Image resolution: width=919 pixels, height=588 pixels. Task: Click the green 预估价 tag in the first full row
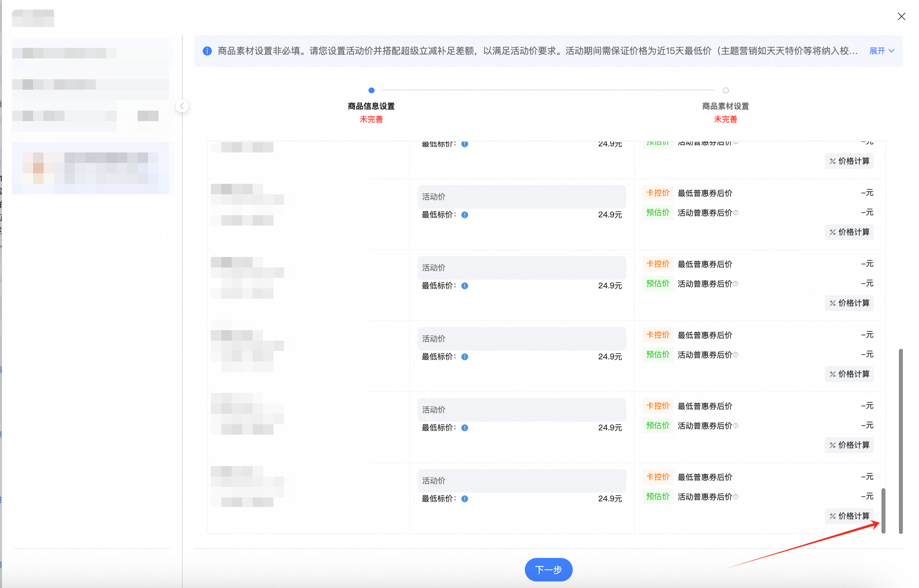point(658,213)
